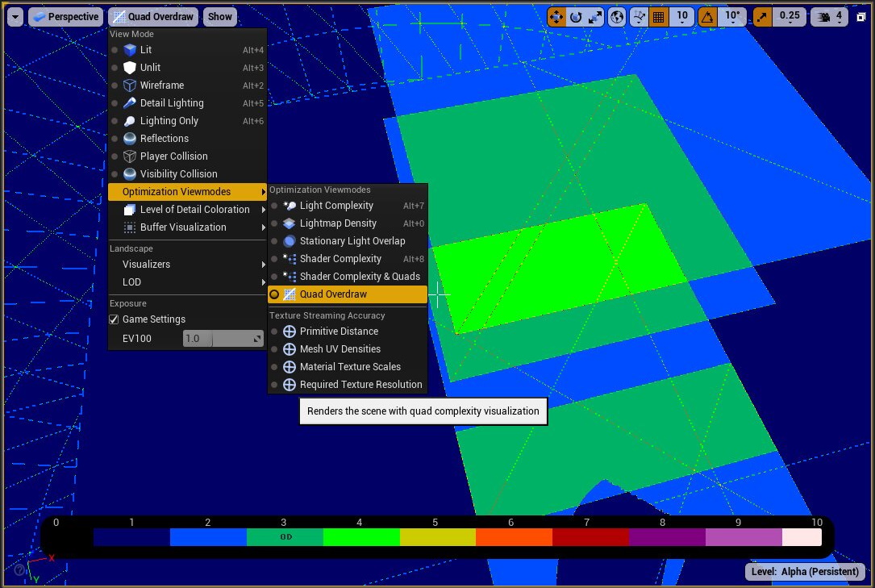Image resolution: width=875 pixels, height=588 pixels.
Task: Open the Show menu
Action: [x=219, y=16]
